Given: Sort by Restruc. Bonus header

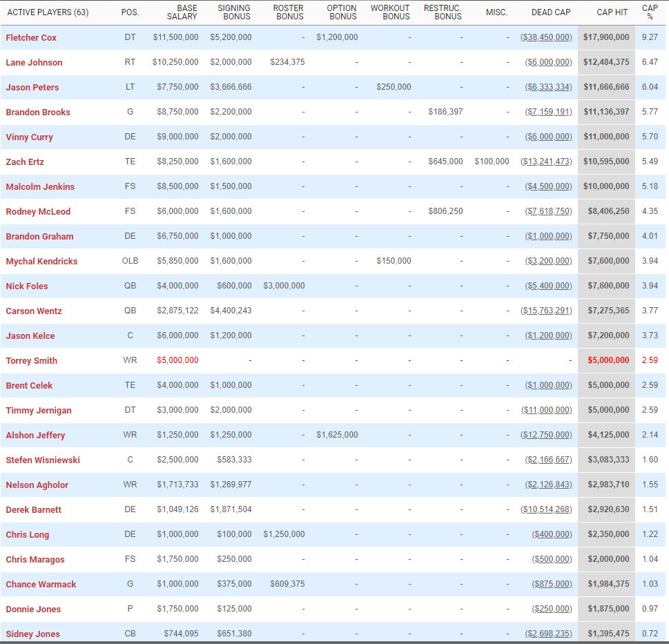Looking at the screenshot, I should point(443,12).
